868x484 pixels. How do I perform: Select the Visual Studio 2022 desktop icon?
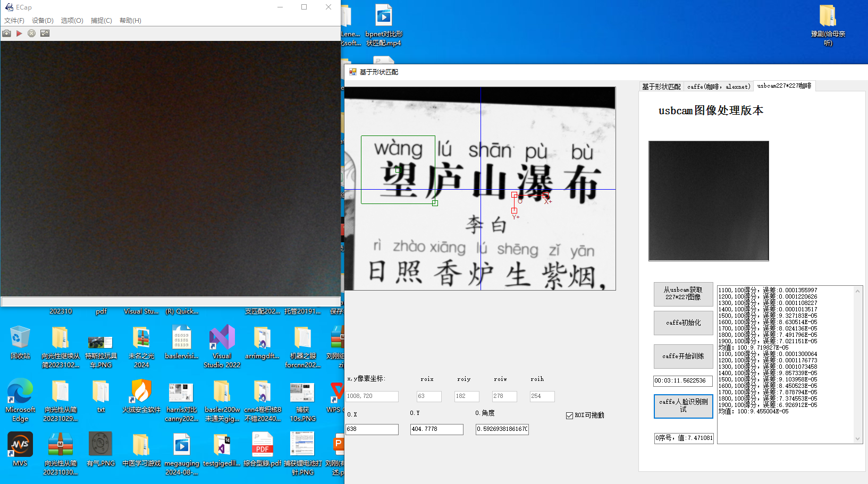[222, 346]
